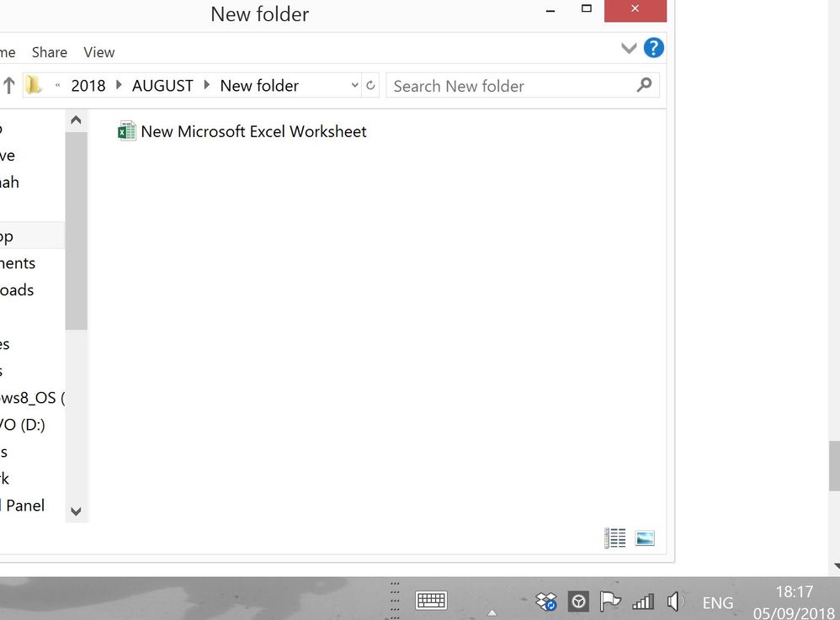Image resolution: width=840 pixels, height=620 pixels.
Task: Navigate to the 2018 breadcrumb folder
Action: pos(88,86)
